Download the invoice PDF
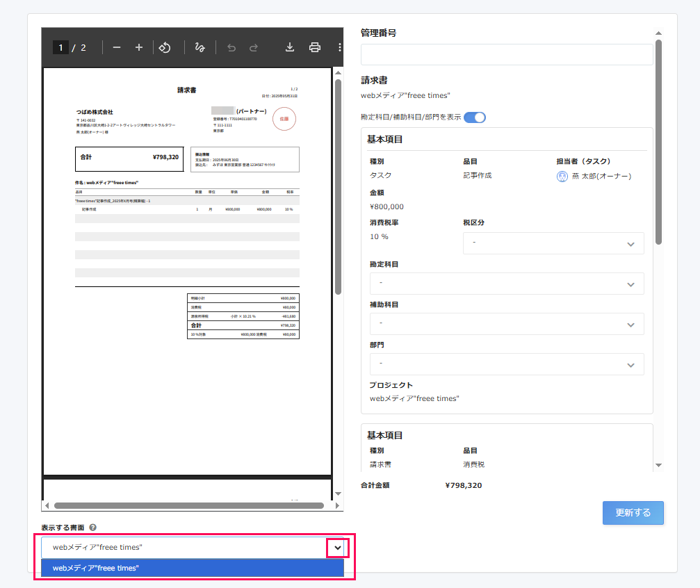The width and height of the screenshot is (700, 588). pyautogui.click(x=289, y=47)
